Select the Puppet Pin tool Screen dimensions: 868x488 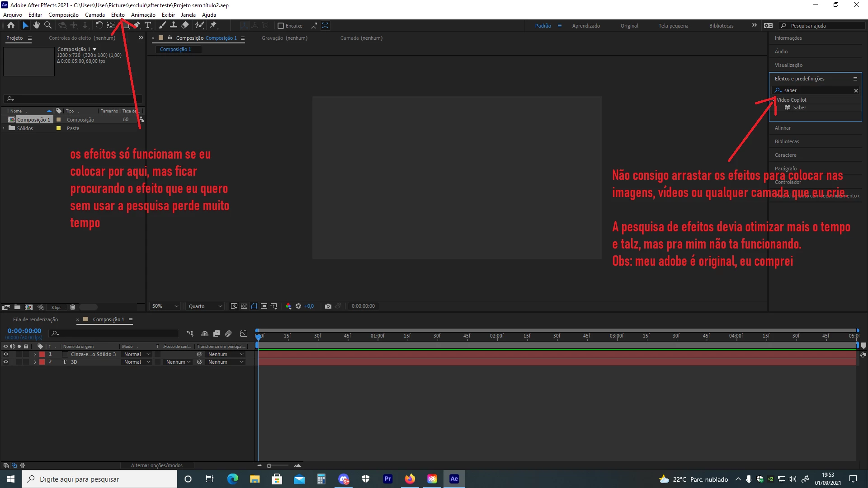tap(214, 25)
